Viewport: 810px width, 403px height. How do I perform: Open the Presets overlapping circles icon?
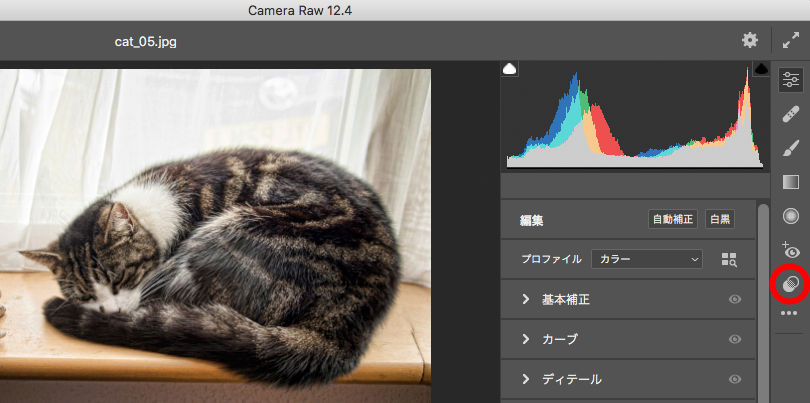point(790,284)
